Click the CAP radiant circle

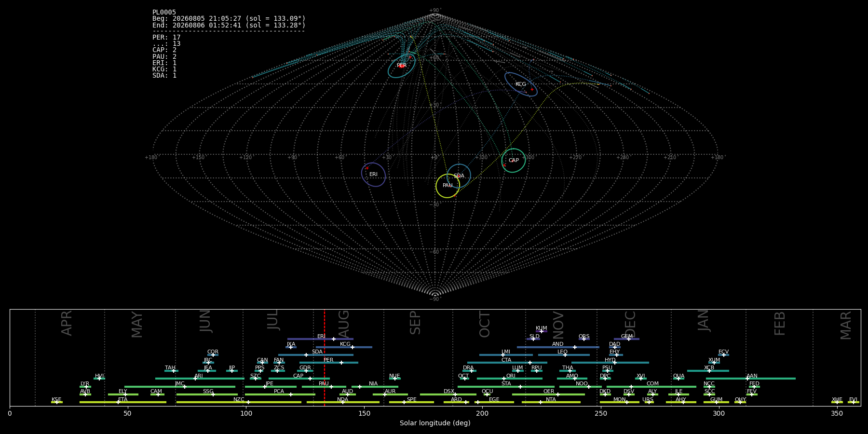click(514, 160)
